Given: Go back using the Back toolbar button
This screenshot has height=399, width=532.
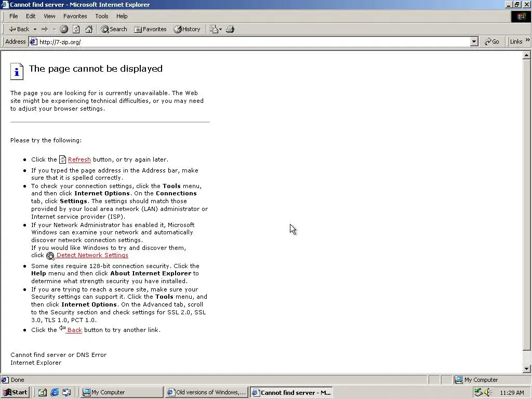Looking at the screenshot, I should click(19, 29).
